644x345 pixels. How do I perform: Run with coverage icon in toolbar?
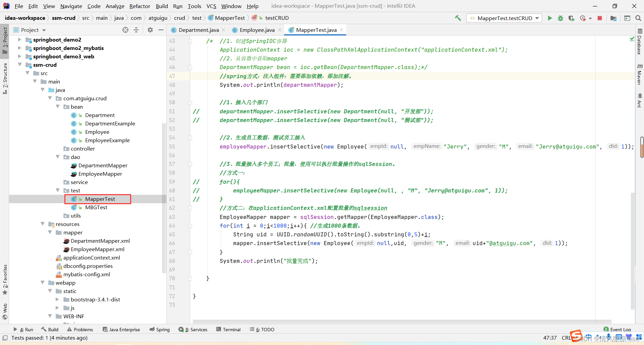click(x=571, y=18)
